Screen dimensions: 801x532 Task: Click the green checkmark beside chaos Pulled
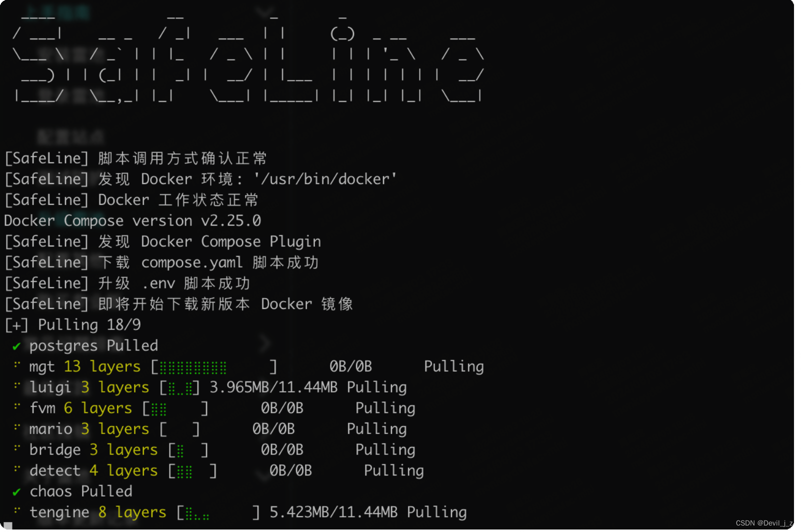point(16,492)
